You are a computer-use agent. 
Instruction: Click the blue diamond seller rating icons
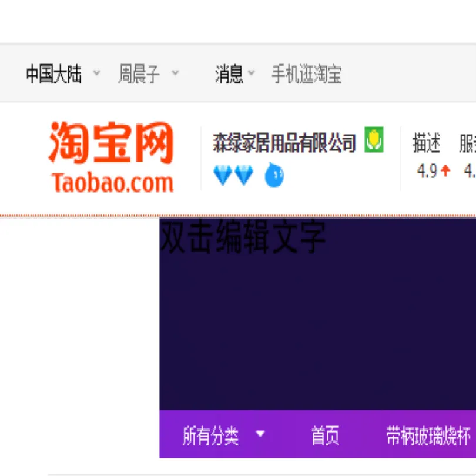(x=233, y=175)
